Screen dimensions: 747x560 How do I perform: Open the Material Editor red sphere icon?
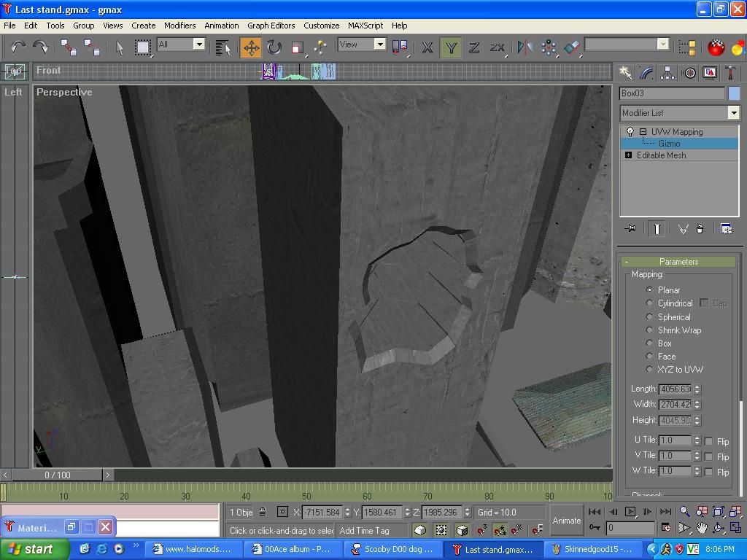pyautogui.click(x=716, y=47)
